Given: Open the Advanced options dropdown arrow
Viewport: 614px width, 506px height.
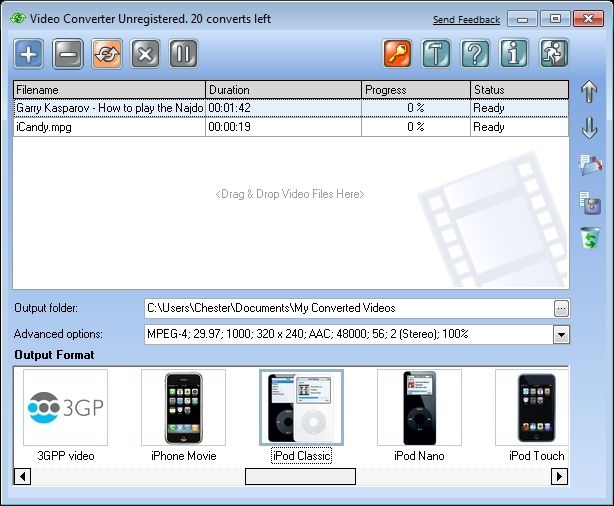Looking at the screenshot, I should [x=561, y=335].
